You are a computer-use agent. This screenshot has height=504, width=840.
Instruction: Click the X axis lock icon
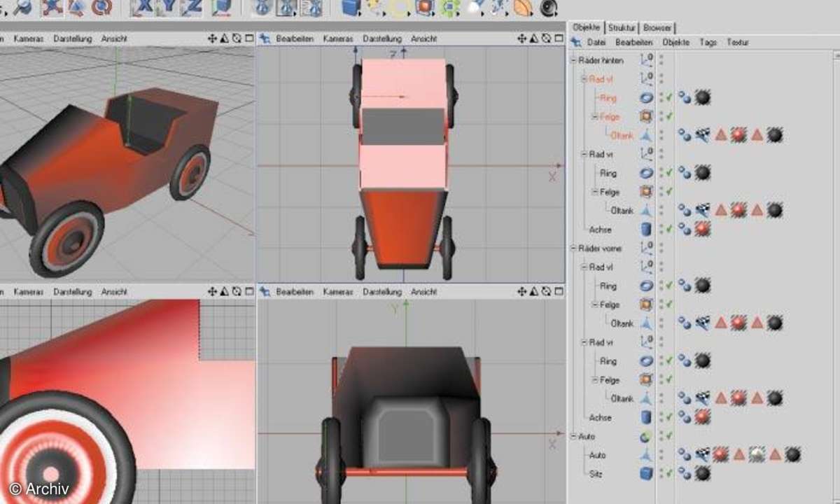[145, 8]
